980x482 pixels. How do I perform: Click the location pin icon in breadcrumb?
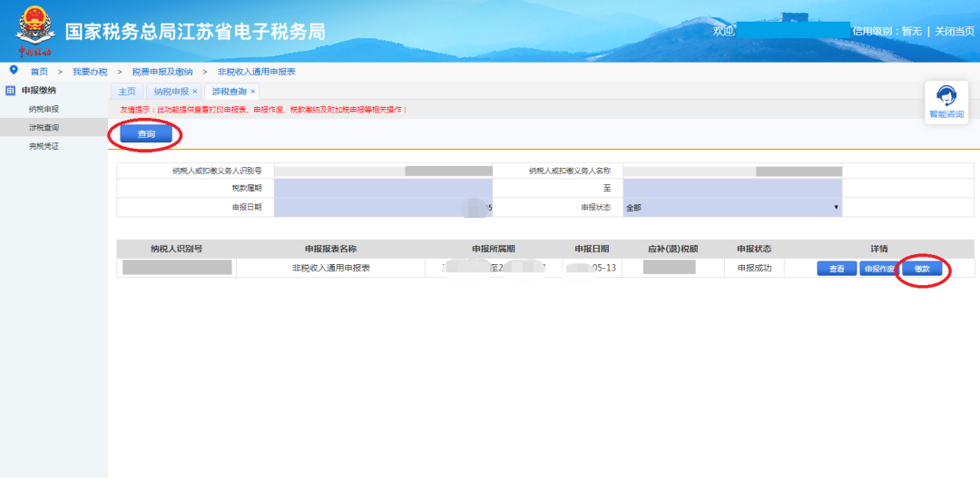14,70
